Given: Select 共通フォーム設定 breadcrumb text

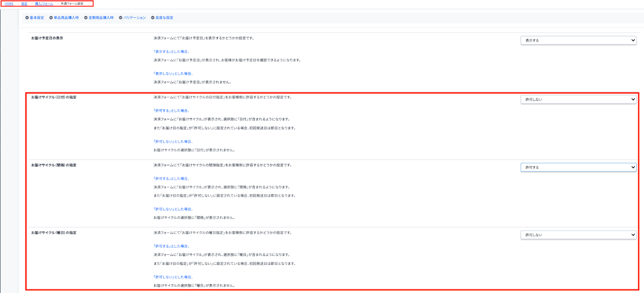Looking at the screenshot, I should pos(72,4).
